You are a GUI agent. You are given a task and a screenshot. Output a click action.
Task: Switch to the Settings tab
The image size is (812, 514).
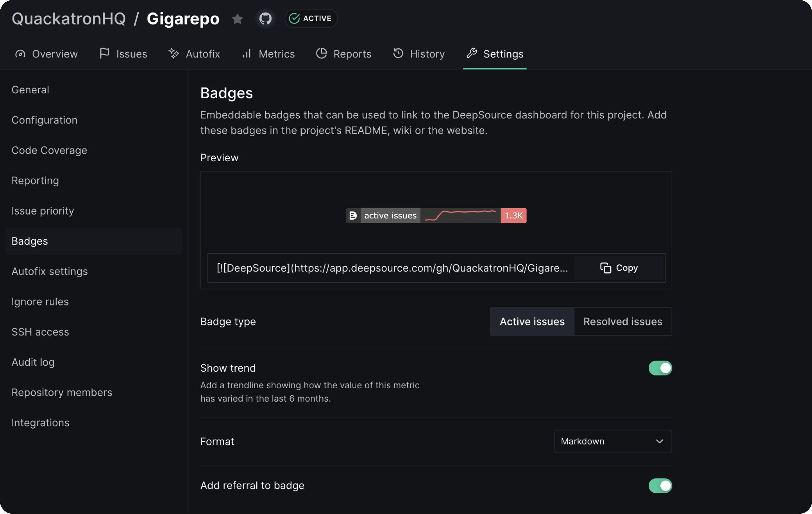[x=495, y=54]
